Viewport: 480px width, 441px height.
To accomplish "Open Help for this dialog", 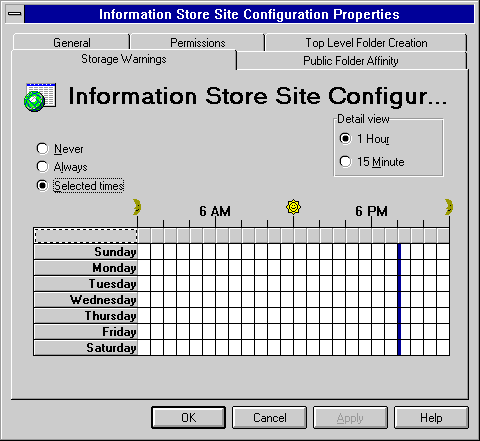I will (x=431, y=417).
